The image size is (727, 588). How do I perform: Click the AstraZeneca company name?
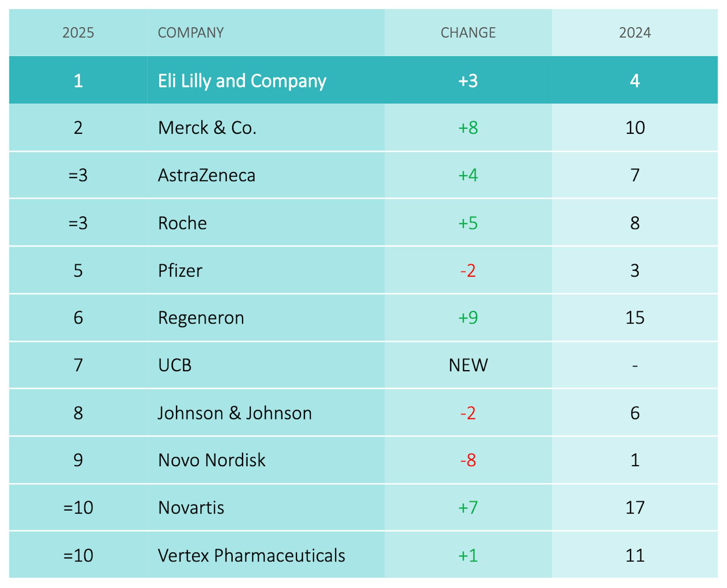coord(206,175)
